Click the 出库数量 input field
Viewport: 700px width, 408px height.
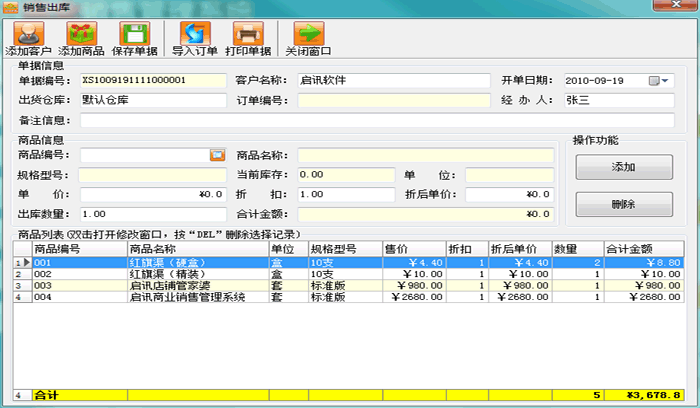tap(154, 214)
